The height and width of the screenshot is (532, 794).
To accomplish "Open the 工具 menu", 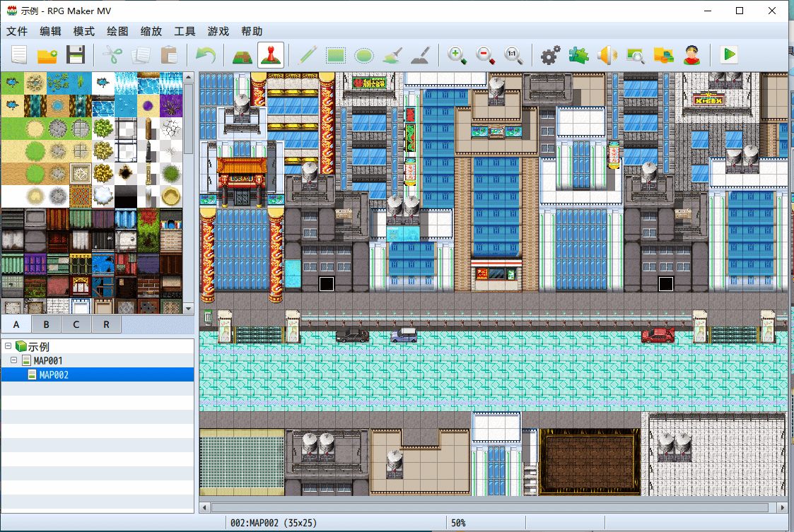I will click(x=185, y=31).
